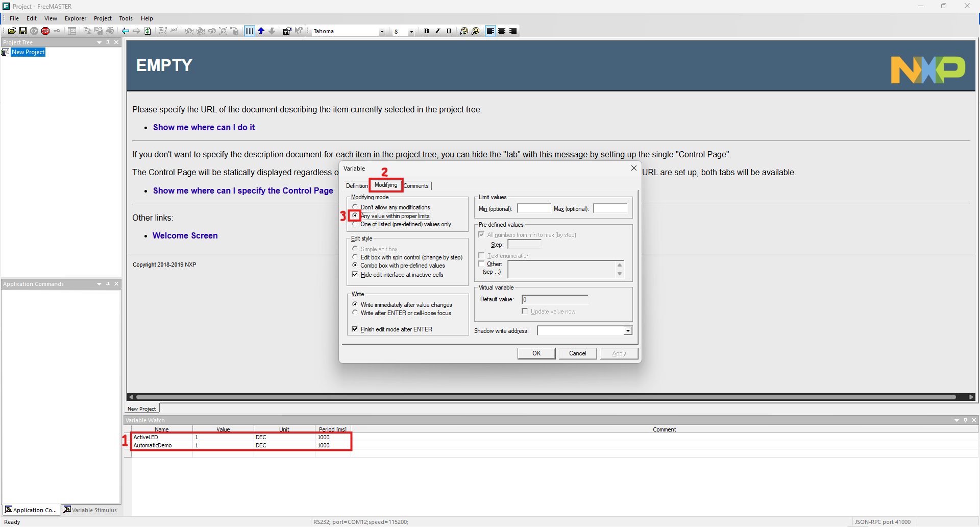Open the Welcome Screen link

185,235
